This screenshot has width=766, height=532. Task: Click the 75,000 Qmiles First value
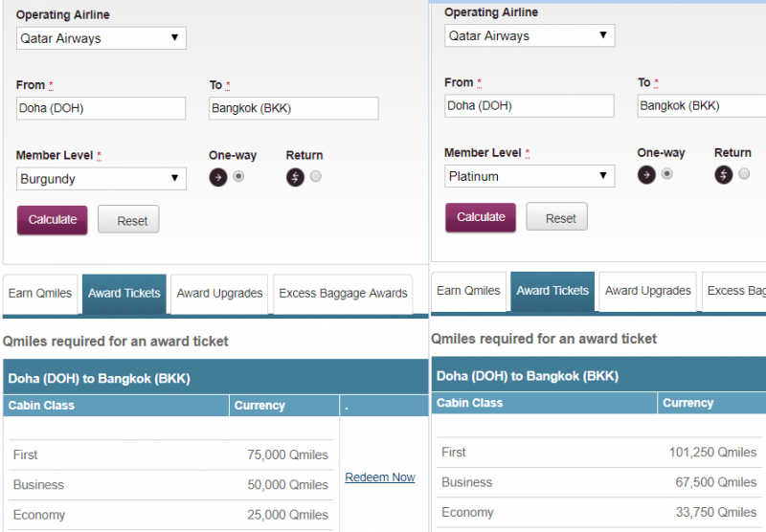click(x=288, y=454)
